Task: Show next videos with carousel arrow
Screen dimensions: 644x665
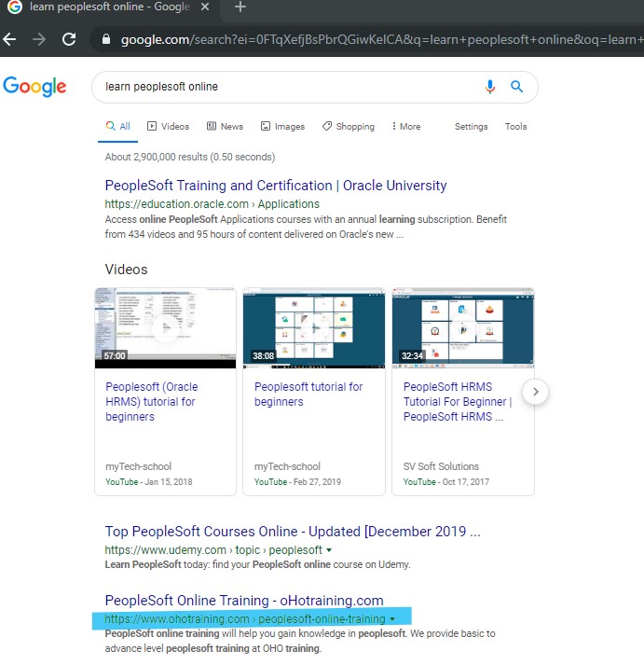Action: click(536, 392)
